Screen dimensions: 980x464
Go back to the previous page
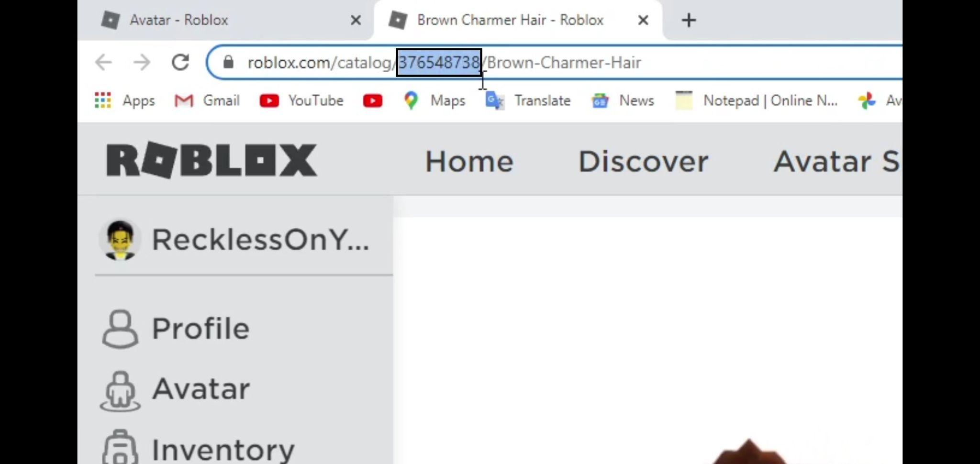[x=103, y=62]
